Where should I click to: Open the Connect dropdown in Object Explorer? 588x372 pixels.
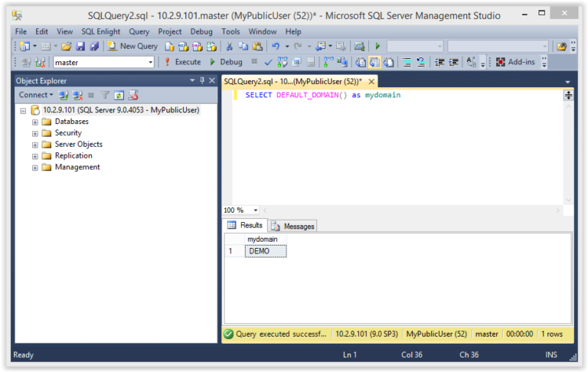pos(36,95)
